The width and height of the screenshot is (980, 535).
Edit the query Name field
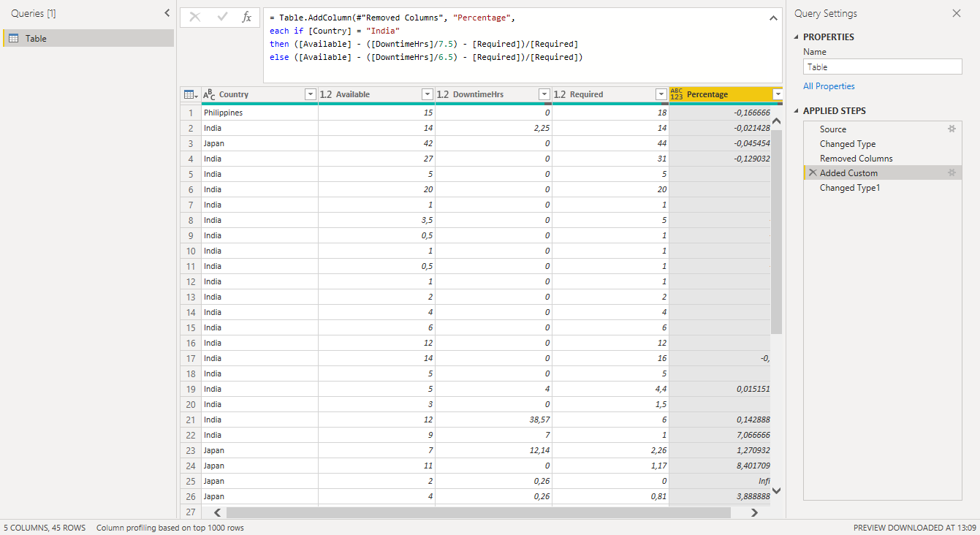(883, 67)
